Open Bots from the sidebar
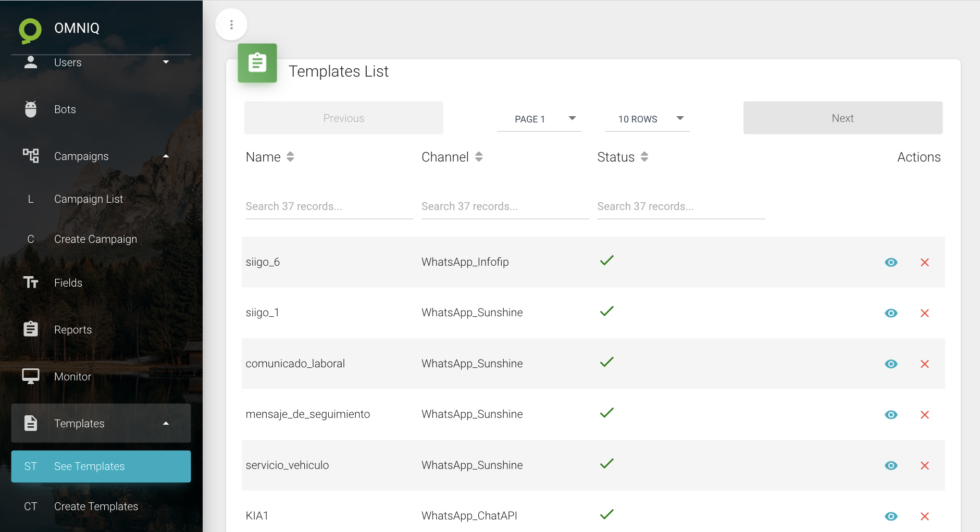Screen dimensions: 980x532 pyautogui.click(x=65, y=109)
